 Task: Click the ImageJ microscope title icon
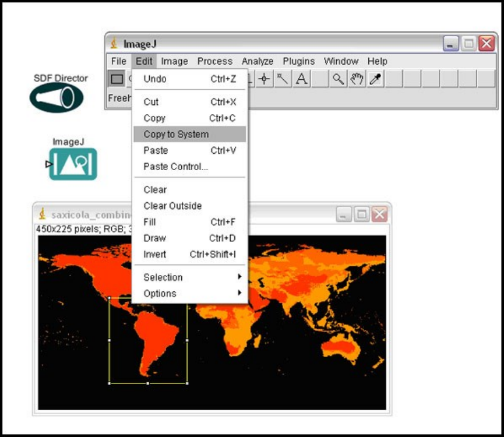click(114, 43)
